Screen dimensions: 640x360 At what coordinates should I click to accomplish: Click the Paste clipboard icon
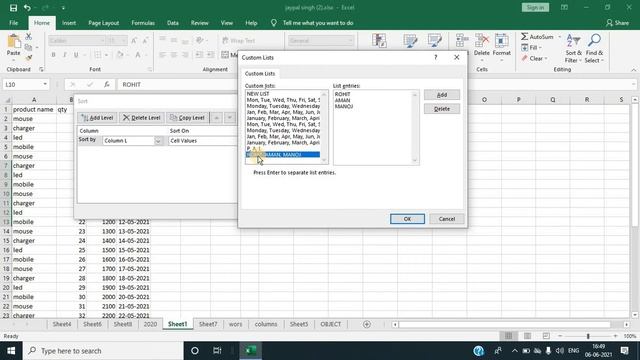tap(13, 41)
